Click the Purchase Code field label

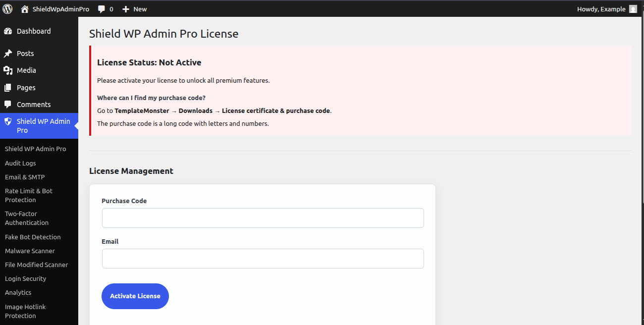point(124,201)
